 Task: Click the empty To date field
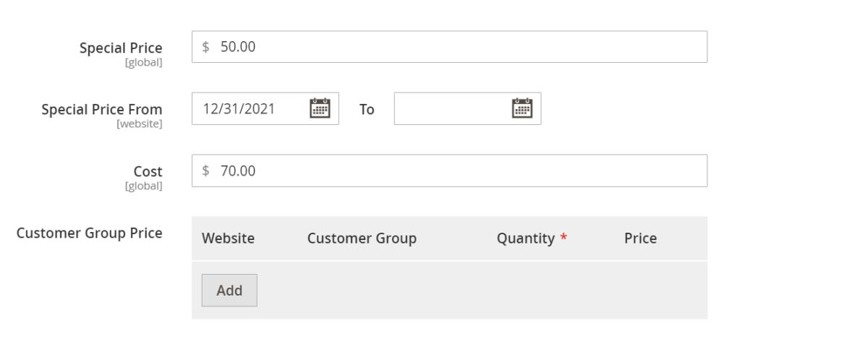(450, 108)
